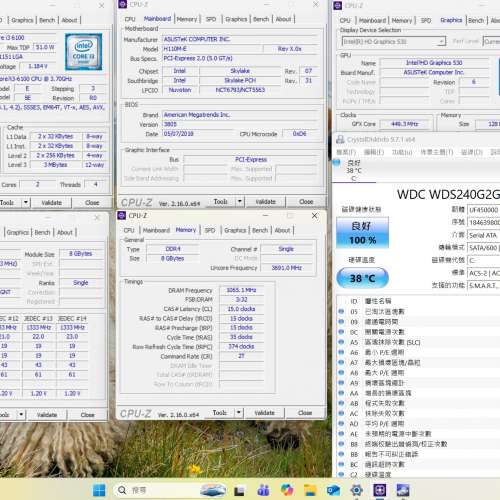Click the CrystalDiskInfo title bar icon

click(340, 139)
